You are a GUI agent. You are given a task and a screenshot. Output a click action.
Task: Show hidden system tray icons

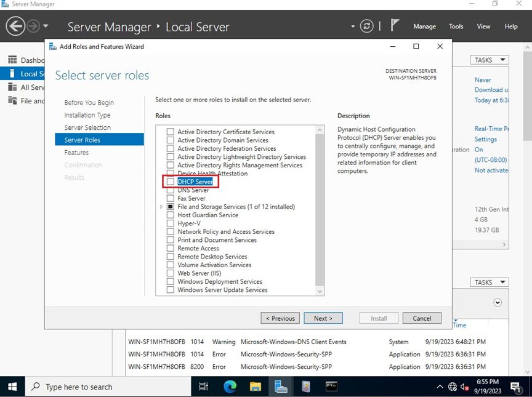(440, 387)
